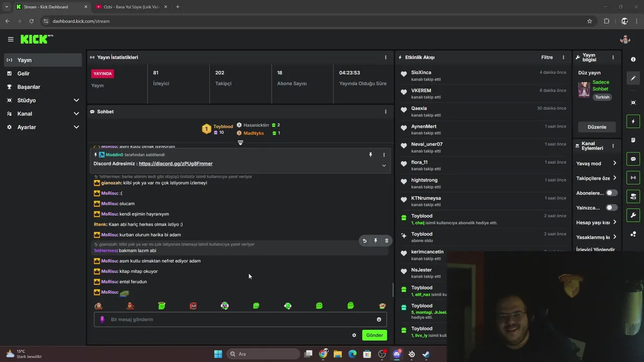Toggle the Yalnızca switch
The height and width of the screenshot is (362, 644).
tap(611, 208)
